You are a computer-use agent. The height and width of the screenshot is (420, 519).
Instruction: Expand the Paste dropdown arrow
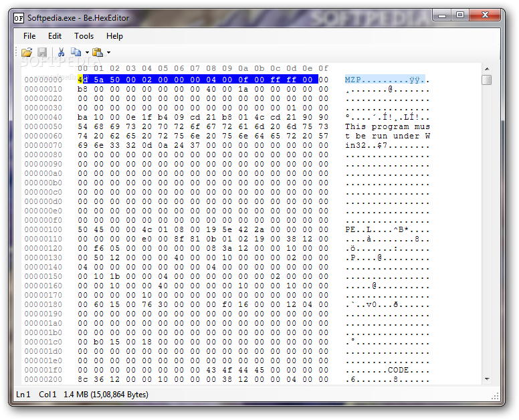pos(108,52)
